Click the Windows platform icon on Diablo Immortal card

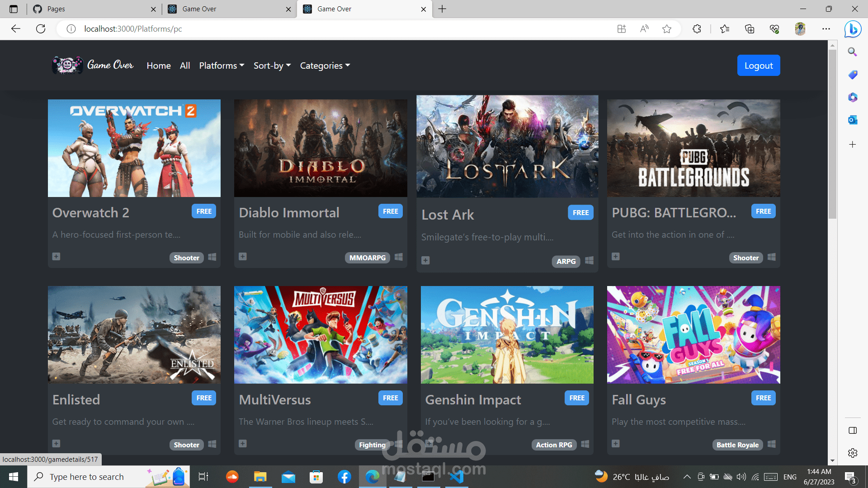click(398, 257)
